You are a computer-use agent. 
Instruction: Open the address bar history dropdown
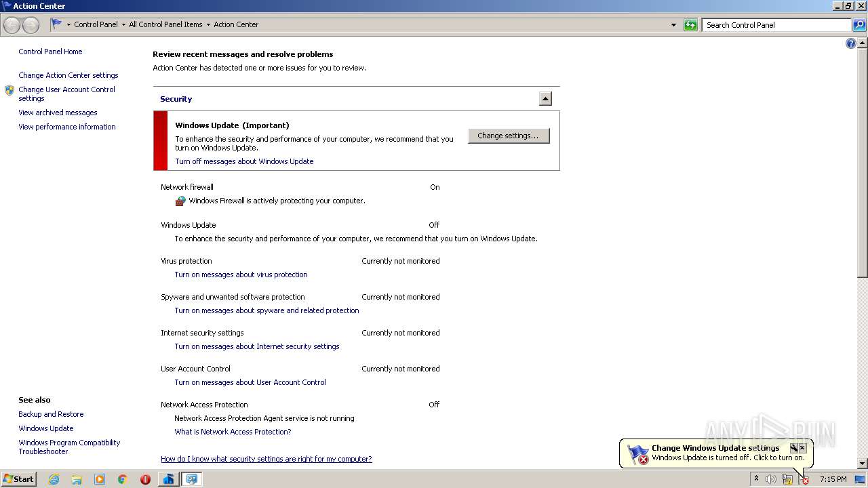tap(673, 25)
